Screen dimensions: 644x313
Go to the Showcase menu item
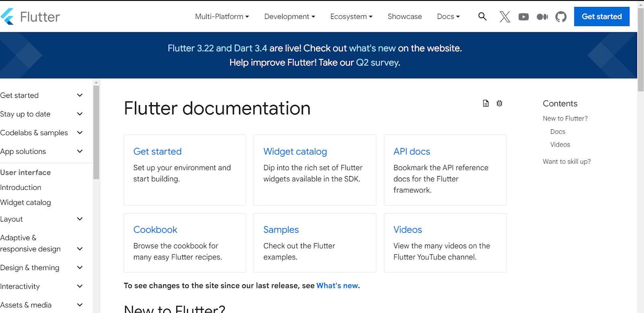pyautogui.click(x=405, y=17)
